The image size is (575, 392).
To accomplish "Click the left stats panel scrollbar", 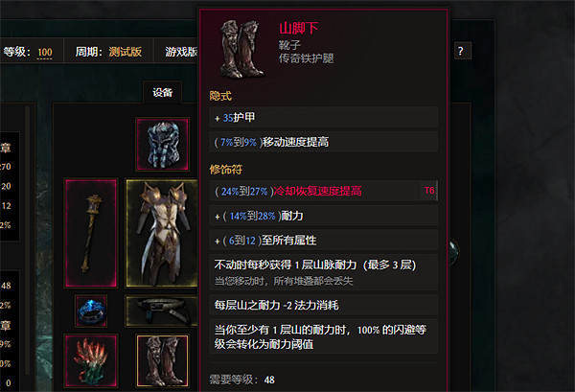I will (28, 241).
